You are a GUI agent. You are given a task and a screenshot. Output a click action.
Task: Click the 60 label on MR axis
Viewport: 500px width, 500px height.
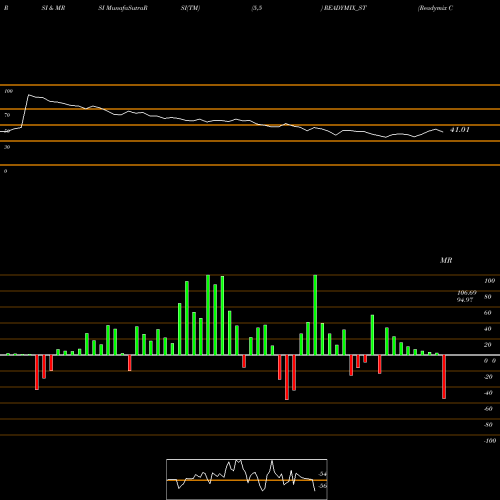488,313
